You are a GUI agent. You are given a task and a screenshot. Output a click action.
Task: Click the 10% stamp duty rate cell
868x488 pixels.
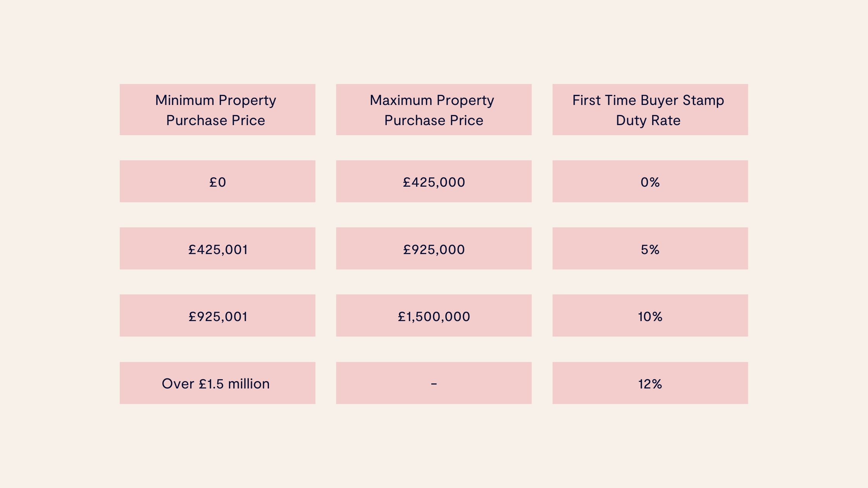point(650,316)
